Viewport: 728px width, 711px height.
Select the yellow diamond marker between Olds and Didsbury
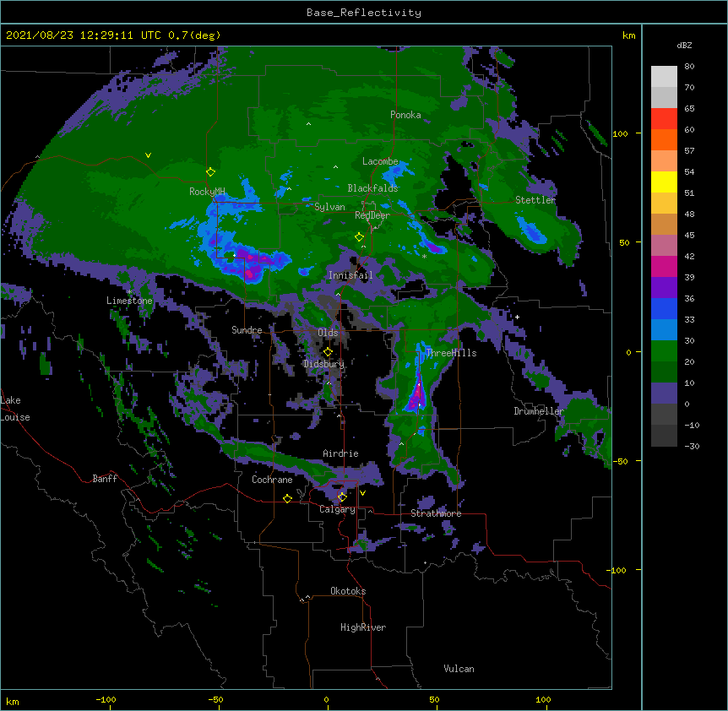(x=328, y=352)
